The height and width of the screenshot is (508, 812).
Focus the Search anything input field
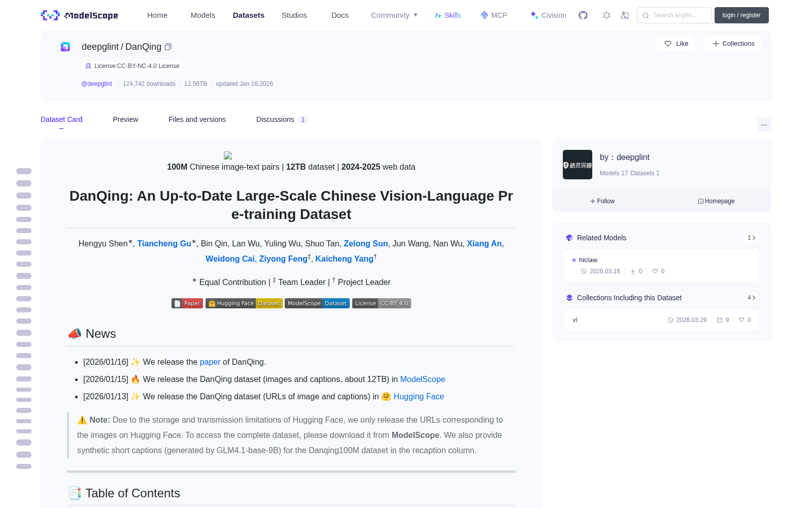coord(674,15)
